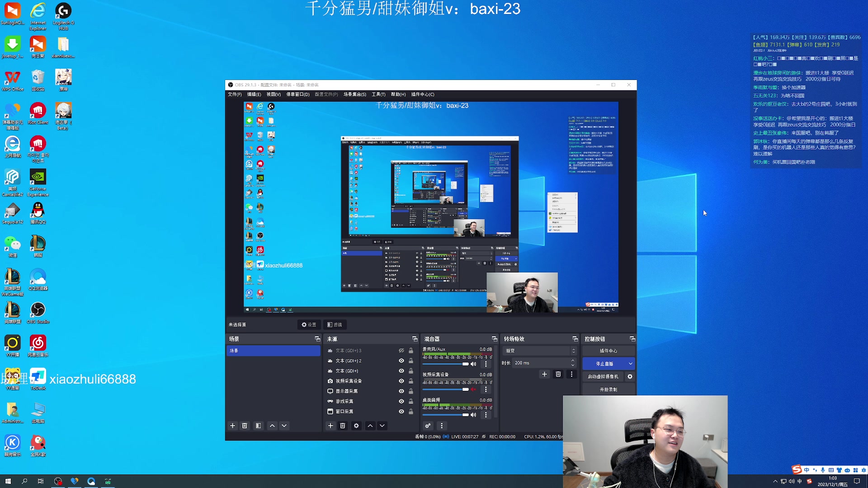
Task: Delete selected source via trash icon
Action: point(343,425)
